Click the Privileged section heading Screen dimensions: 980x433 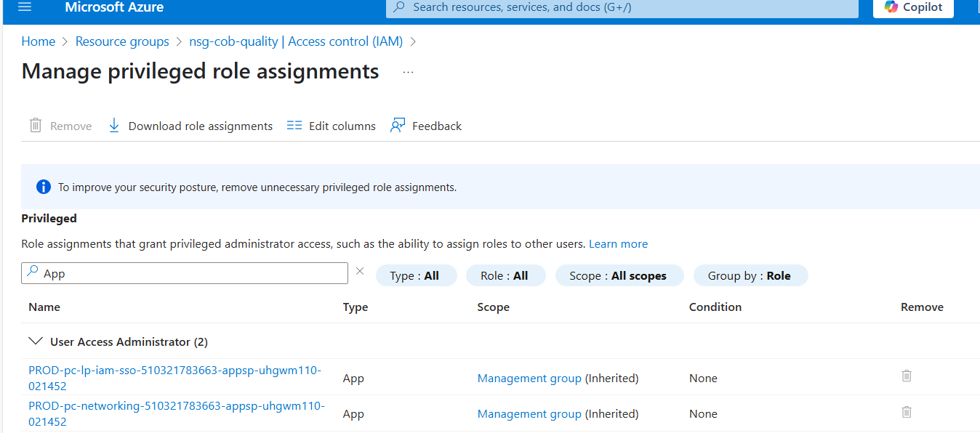pos(49,219)
